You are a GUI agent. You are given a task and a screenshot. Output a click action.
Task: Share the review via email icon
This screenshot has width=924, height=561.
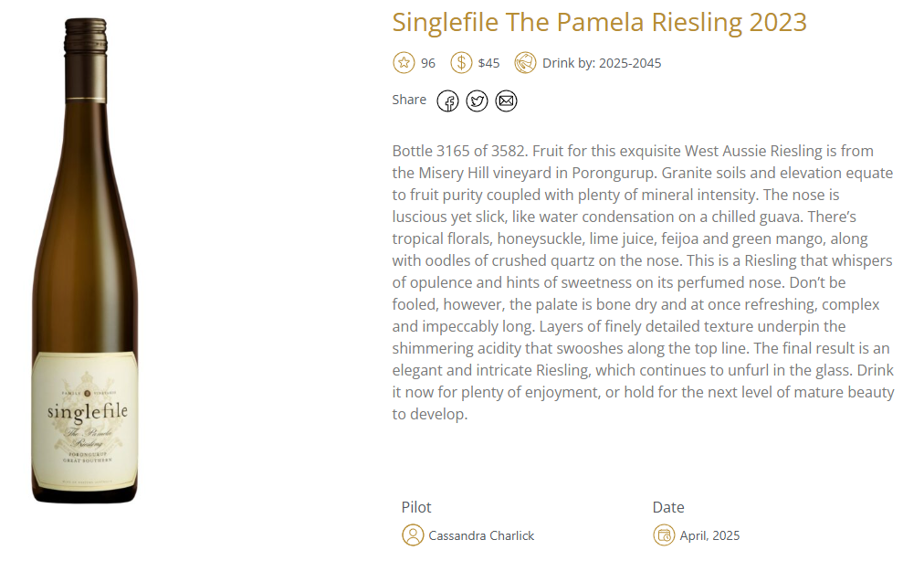tap(506, 101)
